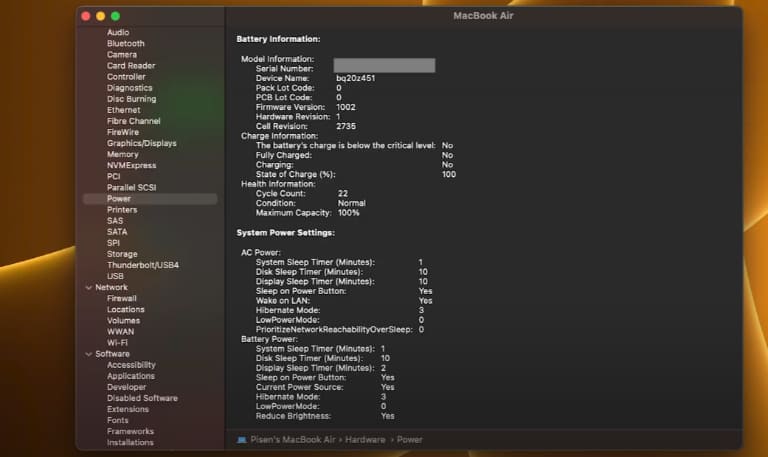Select SATA in the sidebar
768x457 pixels.
[117, 232]
